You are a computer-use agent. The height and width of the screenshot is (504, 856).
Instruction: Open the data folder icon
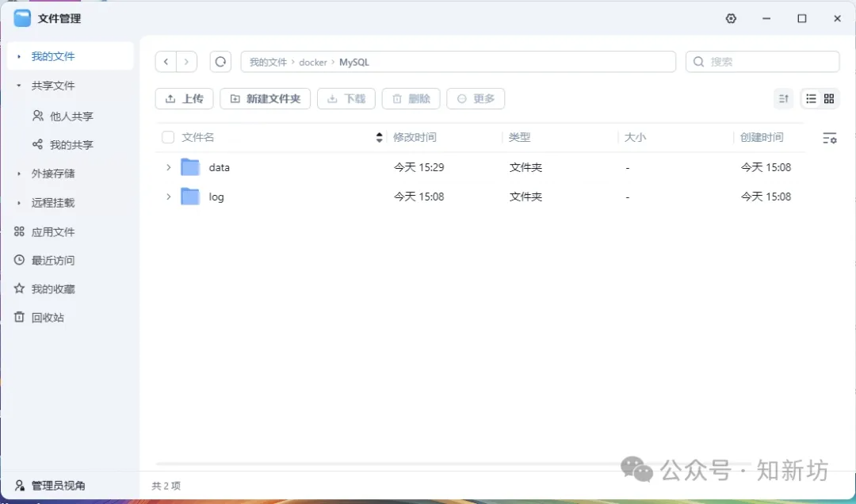coord(190,167)
